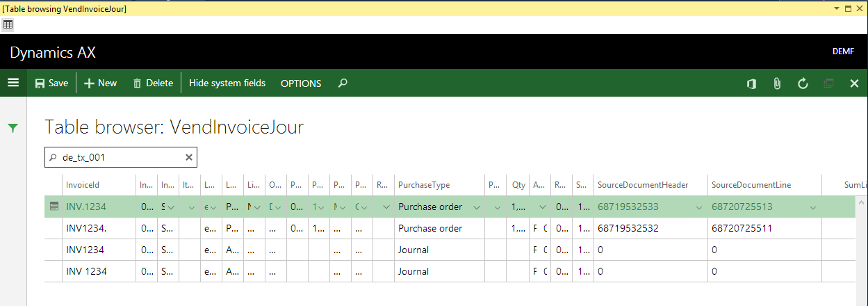Open the filter pane funnel icon
This screenshot has height=306, width=868.
[x=13, y=127]
